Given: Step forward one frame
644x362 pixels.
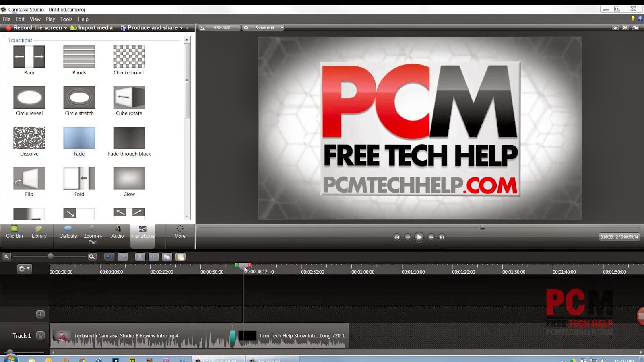Looking at the screenshot, I should pos(431,237).
